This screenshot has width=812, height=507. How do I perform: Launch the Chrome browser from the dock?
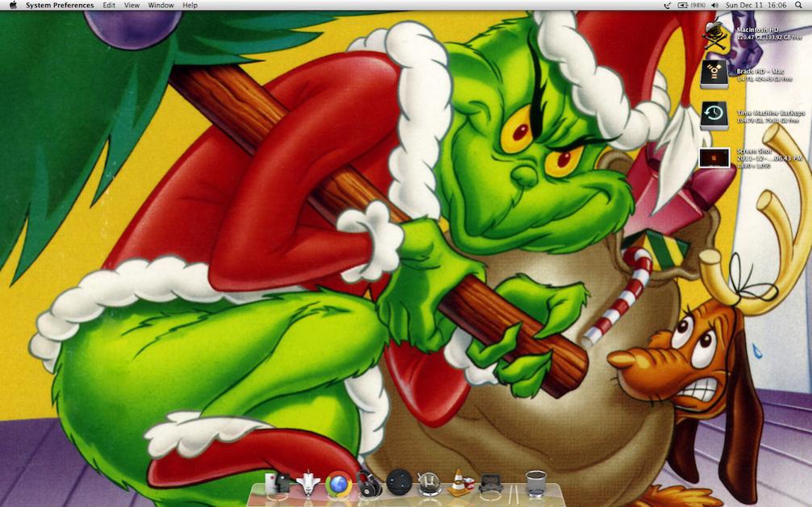click(339, 484)
